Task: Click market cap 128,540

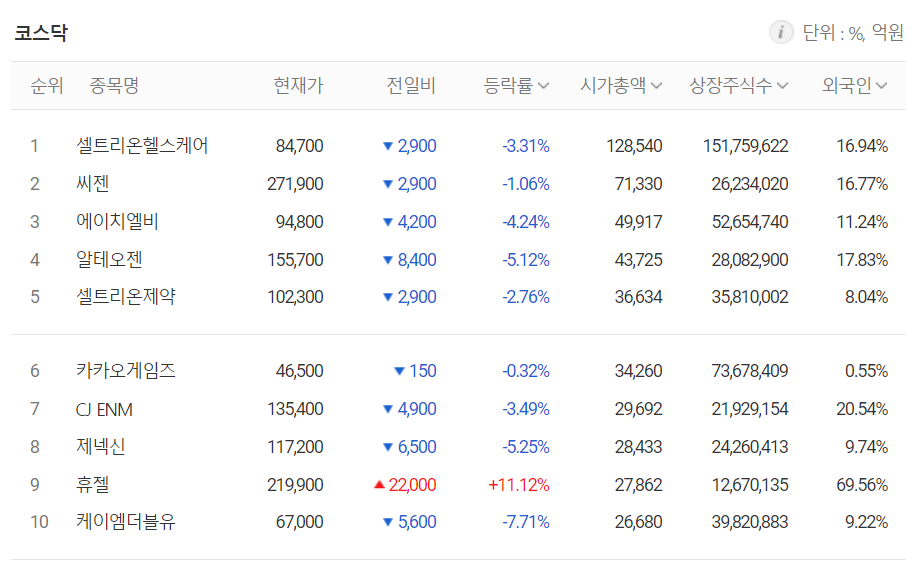Action: (635, 146)
